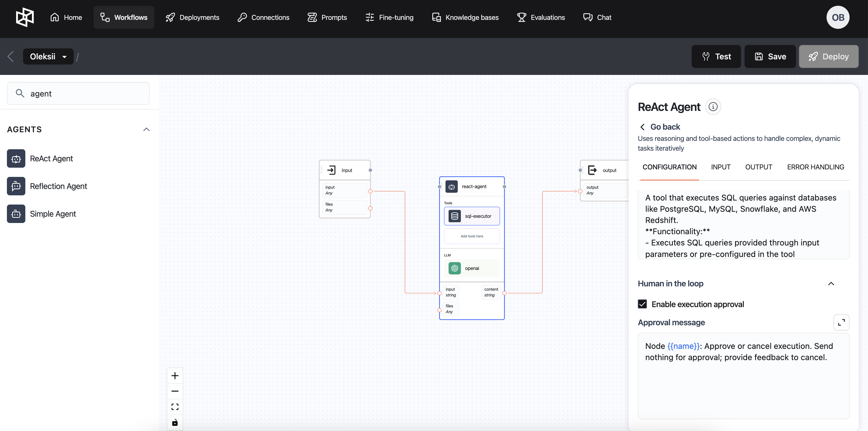Click the openai LLM block
The height and width of the screenshot is (431, 868).
coord(471,269)
